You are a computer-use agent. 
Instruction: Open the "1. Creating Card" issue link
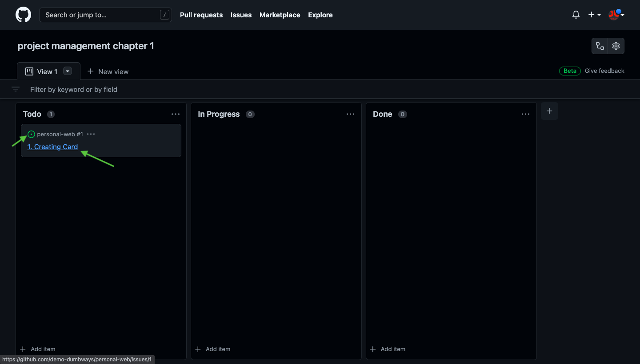52,147
